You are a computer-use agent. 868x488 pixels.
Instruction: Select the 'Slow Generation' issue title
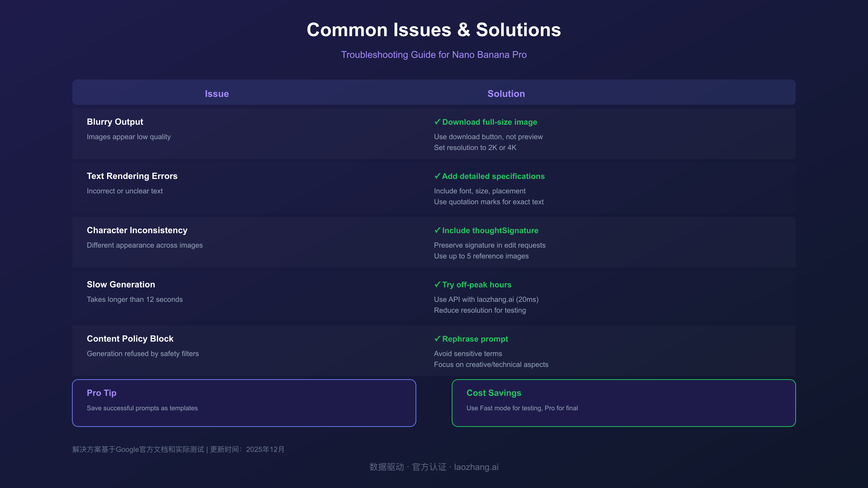pos(121,284)
